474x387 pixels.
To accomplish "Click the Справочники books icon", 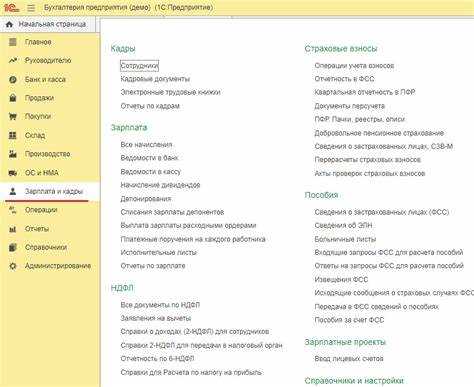I will [13, 247].
